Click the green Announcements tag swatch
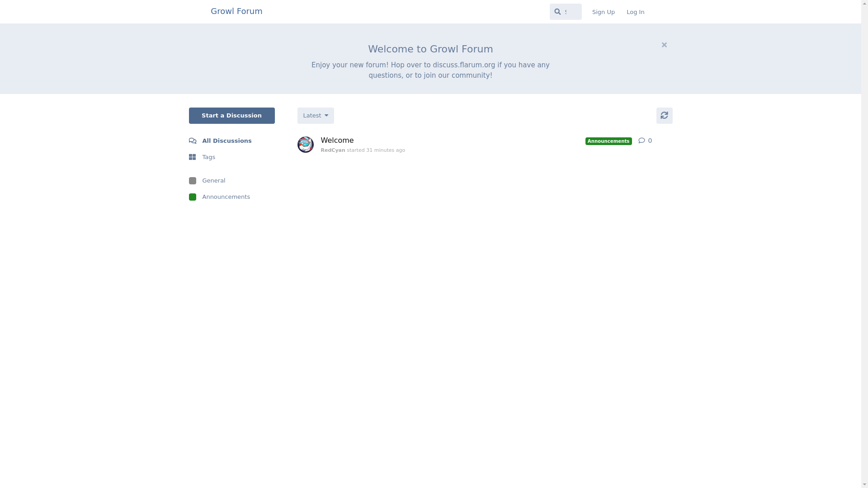Screen dimensions: 868x488 pos(193,197)
